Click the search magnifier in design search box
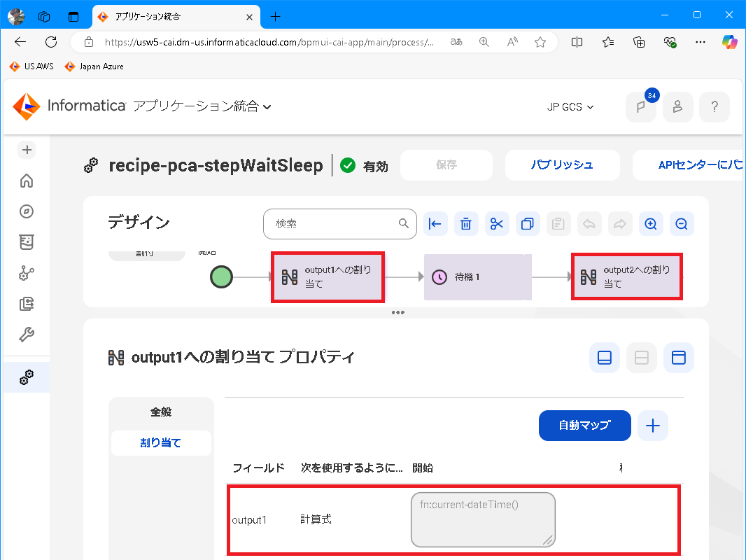This screenshot has height=560, width=746. point(404,223)
